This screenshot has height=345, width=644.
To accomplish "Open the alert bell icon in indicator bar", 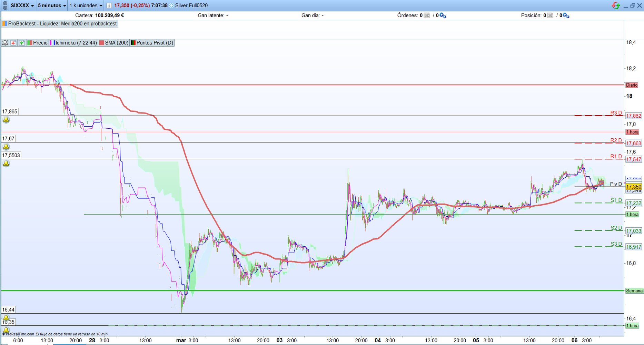I will tap(5, 43).
